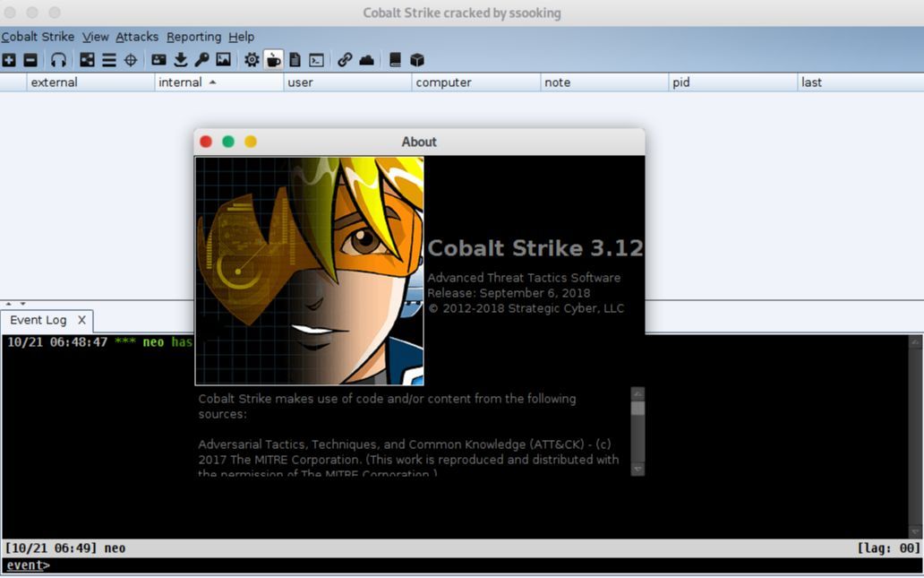The height and width of the screenshot is (578, 924).
Task: Switch to Target Table crosshair icon
Action: pos(131,59)
